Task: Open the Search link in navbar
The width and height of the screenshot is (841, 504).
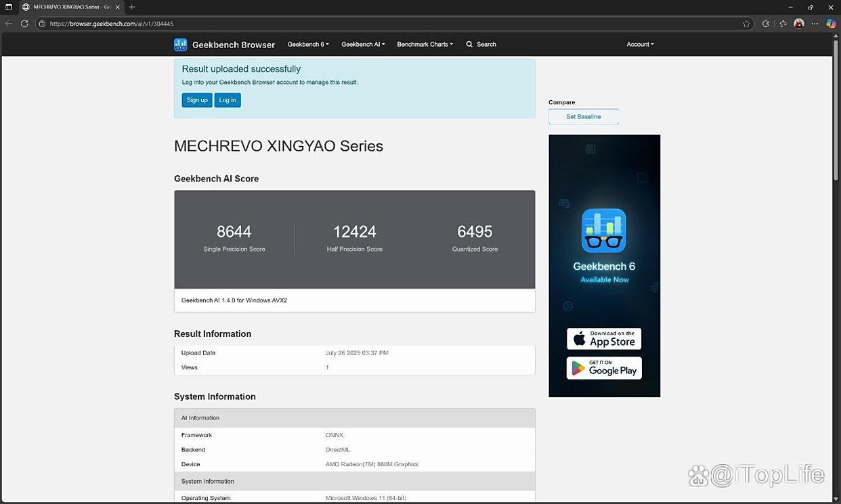Action: [486, 44]
